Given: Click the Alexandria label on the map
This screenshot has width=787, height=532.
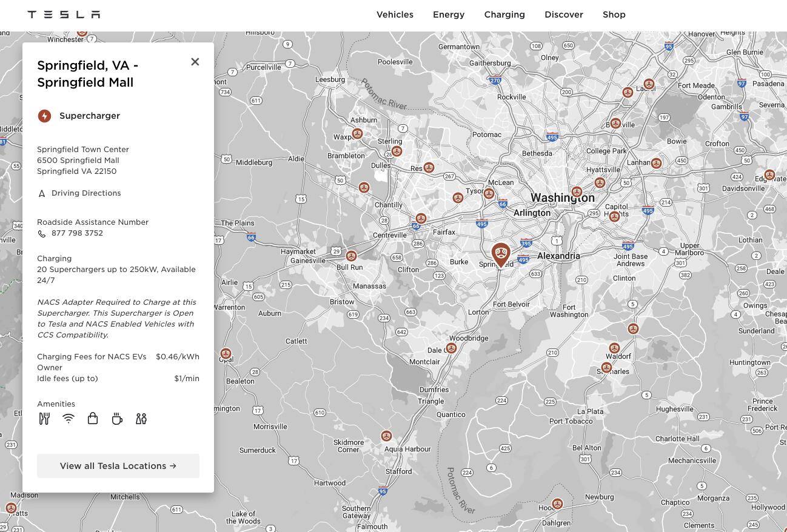Looking at the screenshot, I should point(558,256).
